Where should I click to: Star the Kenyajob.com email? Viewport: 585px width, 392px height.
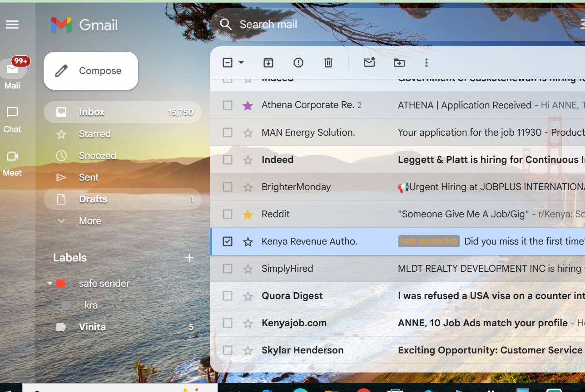tap(248, 323)
